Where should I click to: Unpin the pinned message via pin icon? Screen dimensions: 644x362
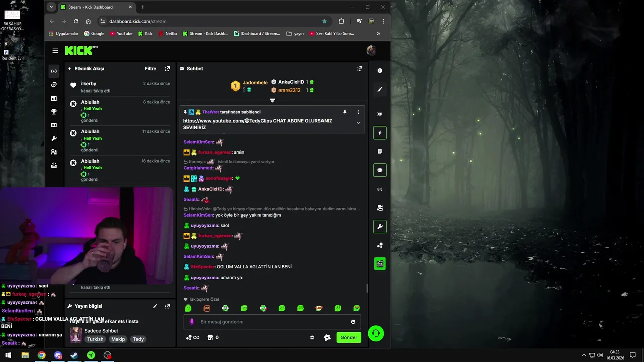coord(345,112)
